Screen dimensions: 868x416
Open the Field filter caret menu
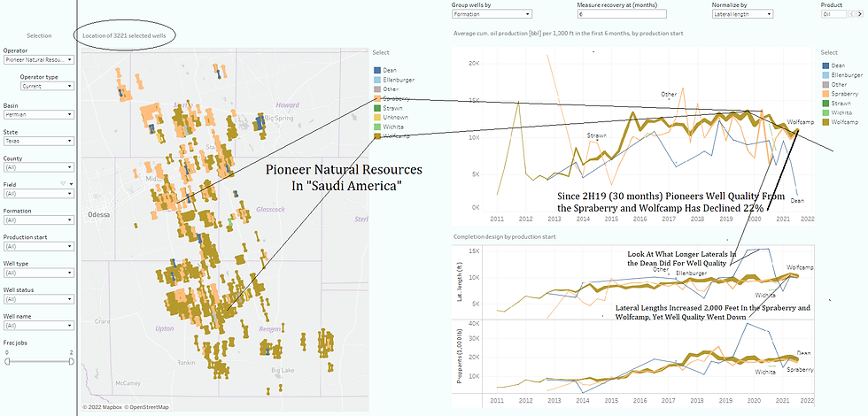pos(71,184)
